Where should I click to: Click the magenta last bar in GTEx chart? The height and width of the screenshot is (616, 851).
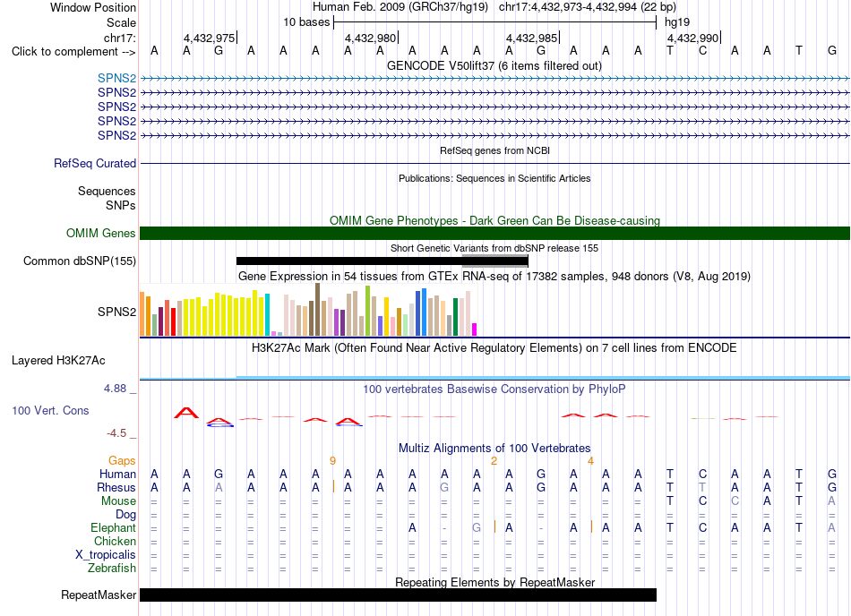pyautogui.click(x=475, y=329)
